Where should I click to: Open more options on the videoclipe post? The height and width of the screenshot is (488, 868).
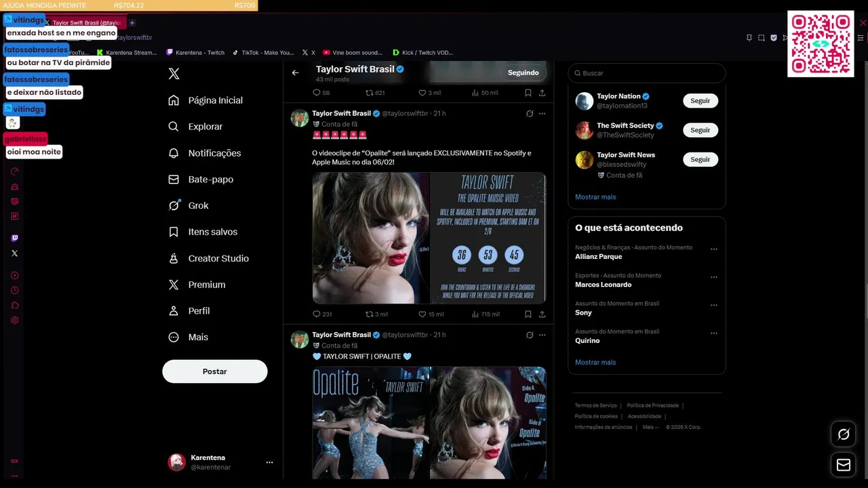click(x=542, y=114)
